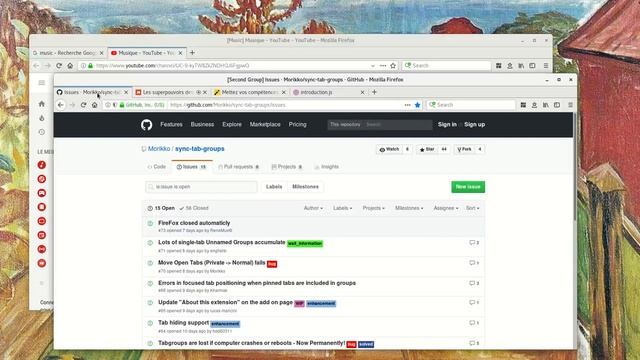The image size is (640, 360).
Task: Open library icon in GitHub Firefox toolbar
Action: click(545, 105)
